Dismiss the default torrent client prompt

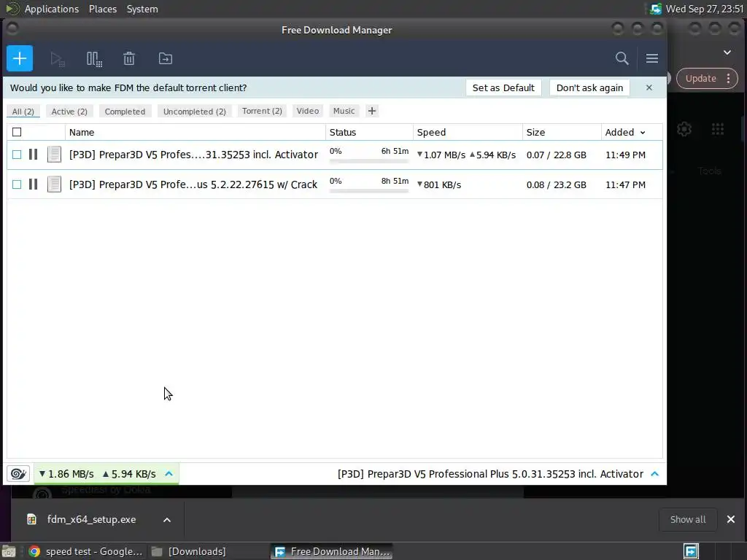pos(649,87)
